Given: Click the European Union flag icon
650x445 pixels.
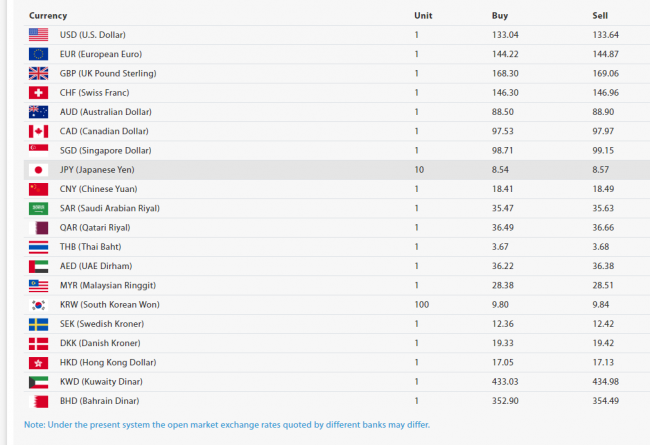Looking at the screenshot, I should click(39, 54).
